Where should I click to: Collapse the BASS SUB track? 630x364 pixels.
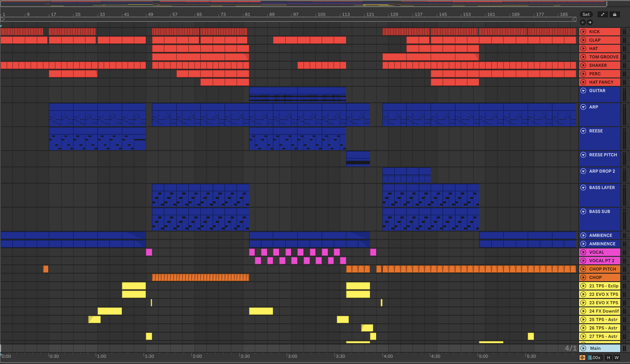tap(583, 211)
